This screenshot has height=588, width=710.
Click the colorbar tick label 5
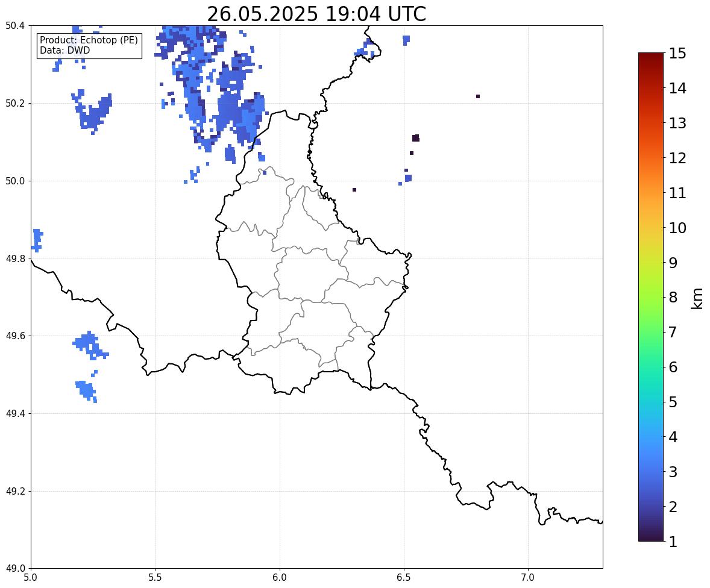pyautogui.click(x=673, y=401)
